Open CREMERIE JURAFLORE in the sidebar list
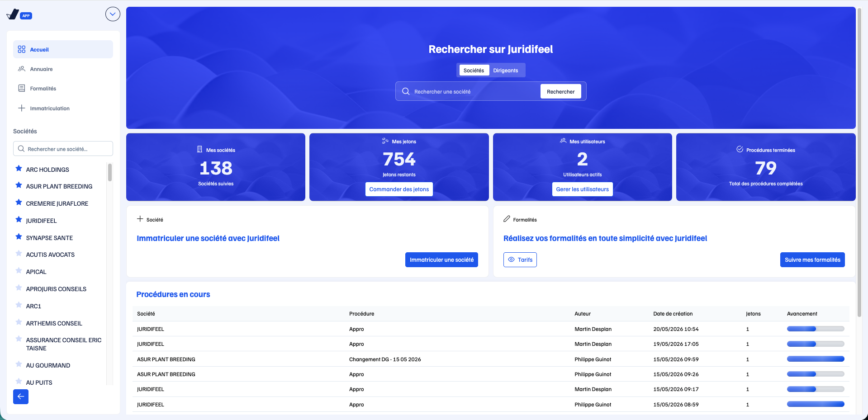Image resolution: width=868 pixels, height=420 pixels. [x=57, y=203]
